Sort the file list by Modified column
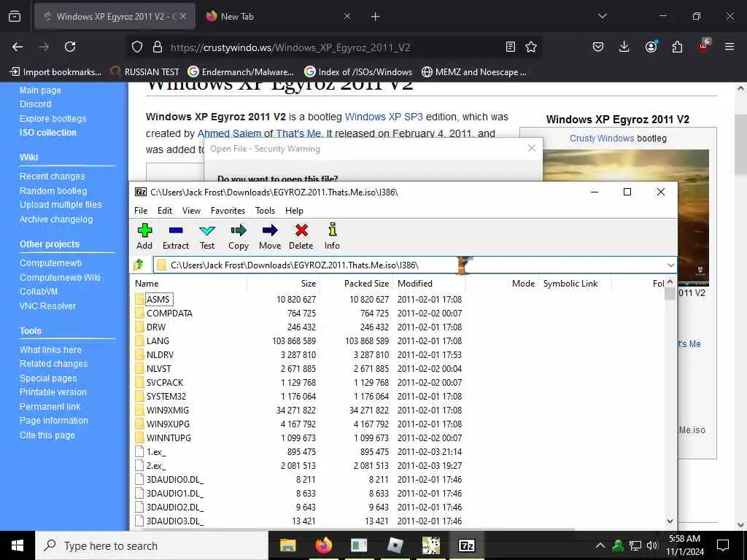The height and width of the screenshot is (560, 747). coord(429,284)
